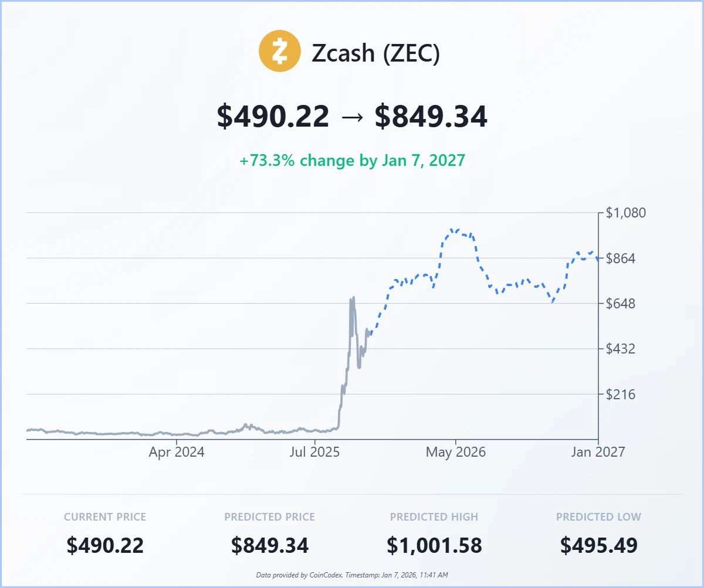
Task: Click the May 2026 x-axis label
Action: pyautogui.click(x=456, y=452)
